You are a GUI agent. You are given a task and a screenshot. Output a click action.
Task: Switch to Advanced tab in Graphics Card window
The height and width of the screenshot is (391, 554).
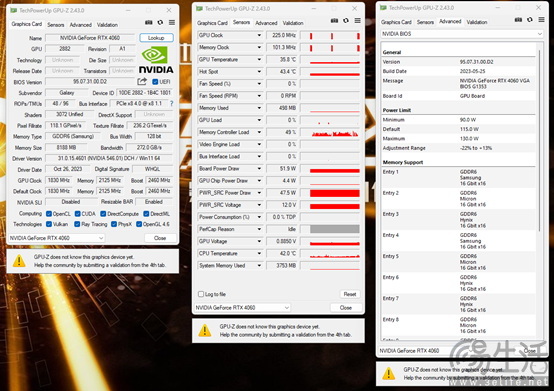[81, 25]
